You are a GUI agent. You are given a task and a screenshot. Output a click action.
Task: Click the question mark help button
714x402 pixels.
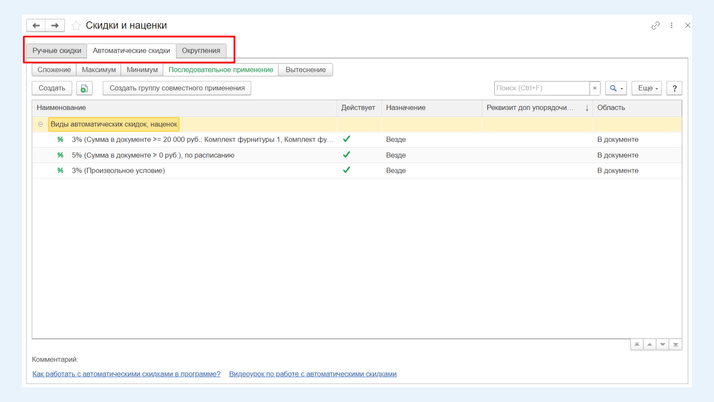click(x=674, y=88)
